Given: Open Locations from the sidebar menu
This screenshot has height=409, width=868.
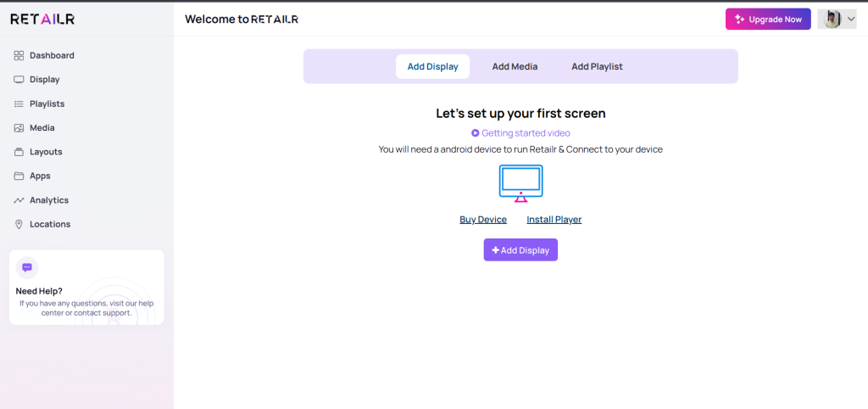Looking at the screenshot, I should tap(50, 224).
